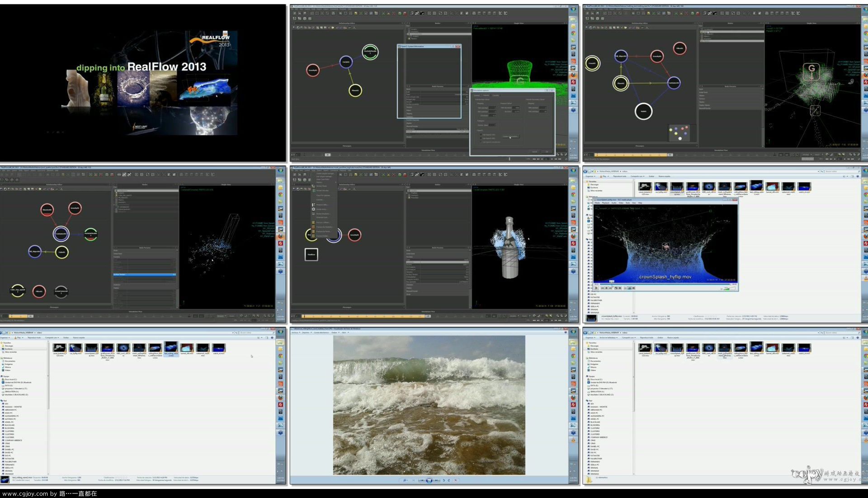The width and height of the screenshot is (868, 498).
Task: Click Nueva carpeta in Explorer behind VLC
Action: coord(664,176)
